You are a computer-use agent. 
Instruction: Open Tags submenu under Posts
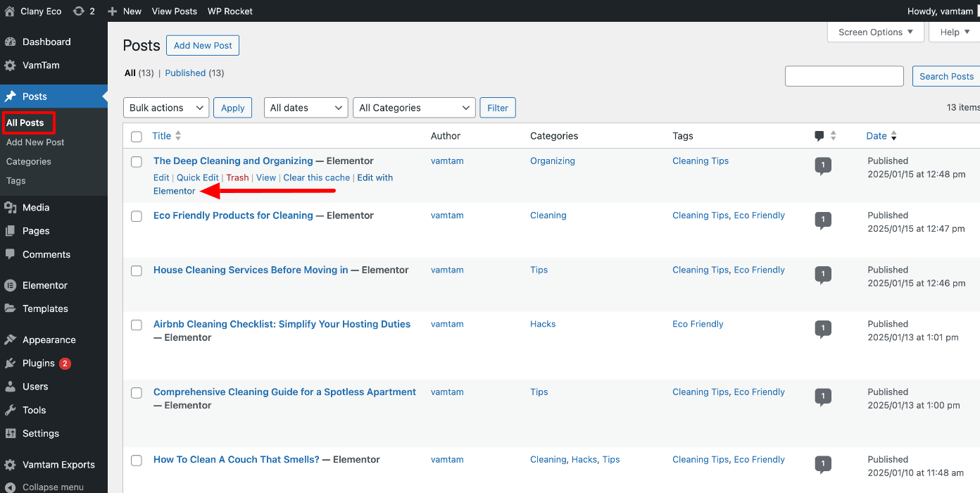pos(16,181)
